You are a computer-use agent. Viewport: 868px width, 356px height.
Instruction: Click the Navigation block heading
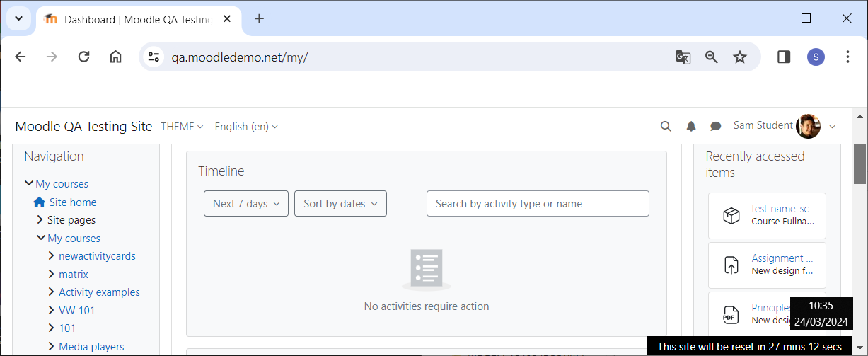(54, 156)
